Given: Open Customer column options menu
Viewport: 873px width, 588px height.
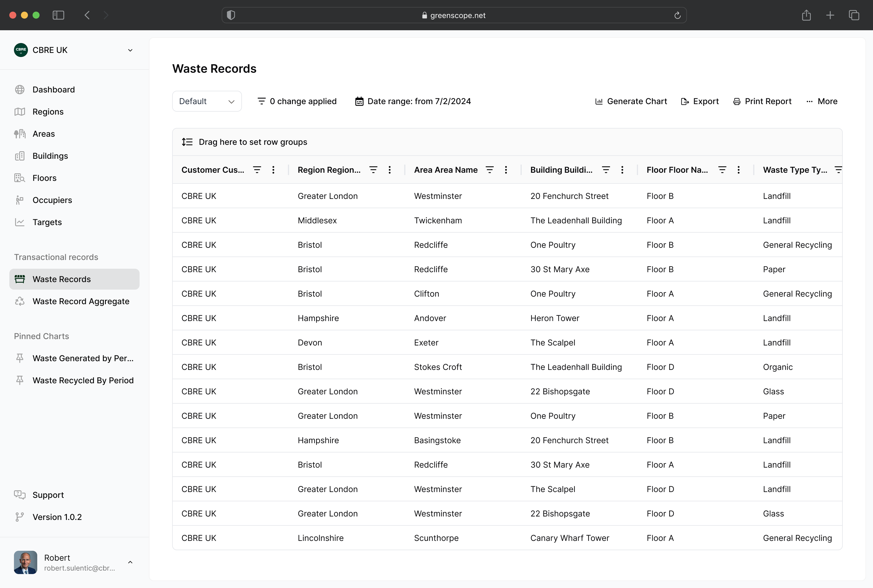Looking at the screenshot, I should [x=273, y=170].
